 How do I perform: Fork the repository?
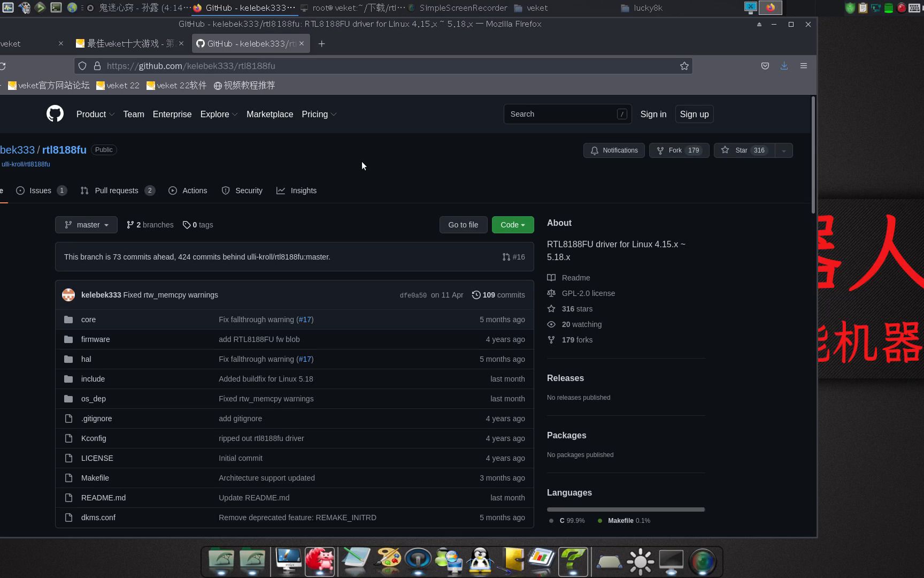679,150
